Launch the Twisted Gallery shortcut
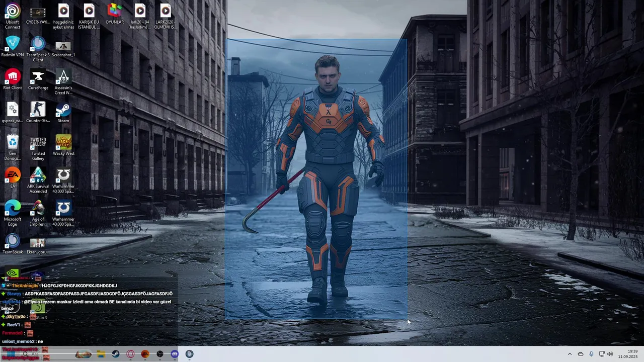 click(x=38, y=148)
